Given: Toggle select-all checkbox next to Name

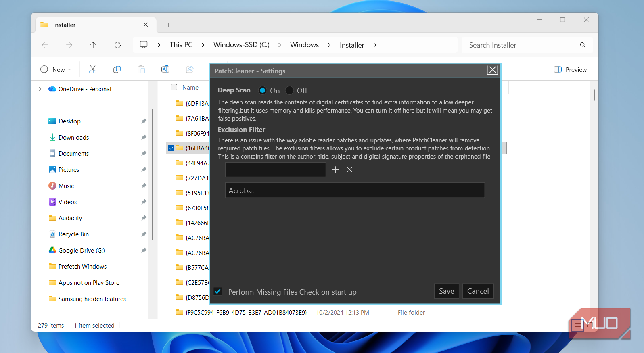Looking at the screenshot, I should (174, 87).
